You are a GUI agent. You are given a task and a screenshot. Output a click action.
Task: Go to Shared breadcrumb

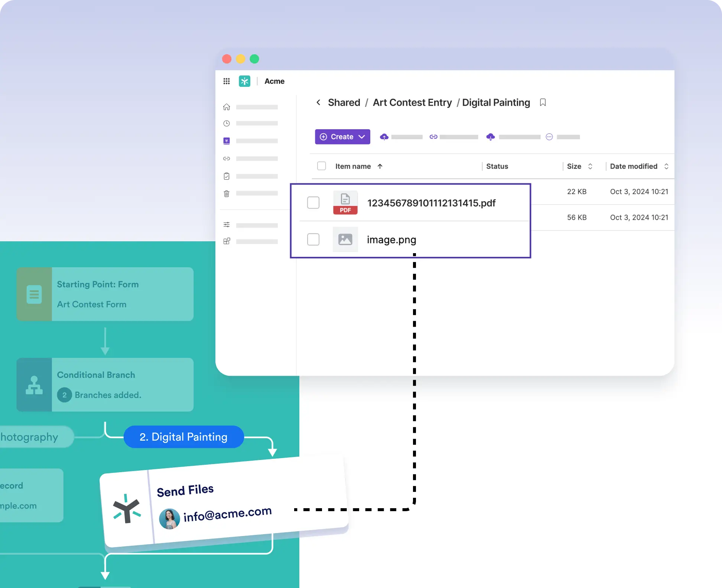click(x=344, y=102)
